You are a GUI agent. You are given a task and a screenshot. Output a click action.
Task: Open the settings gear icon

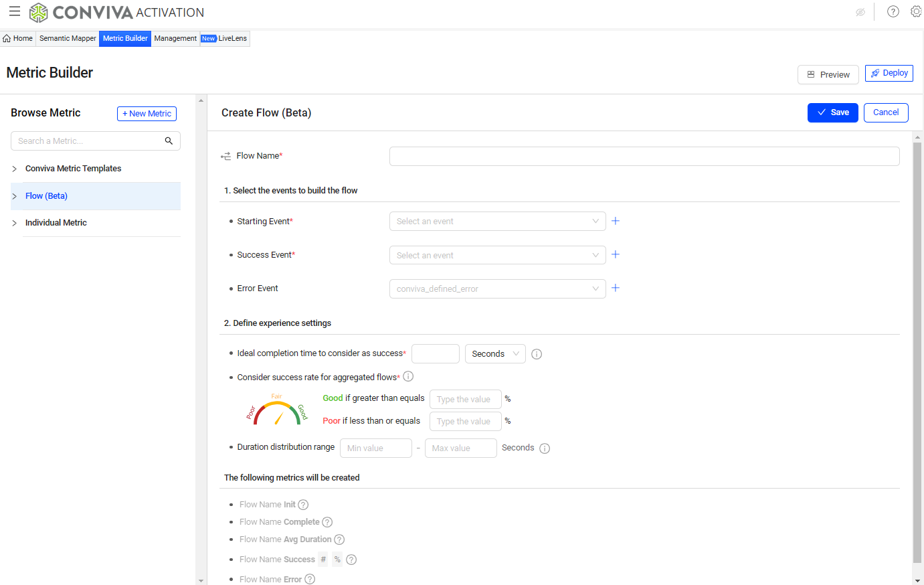[x=916, y=11]
